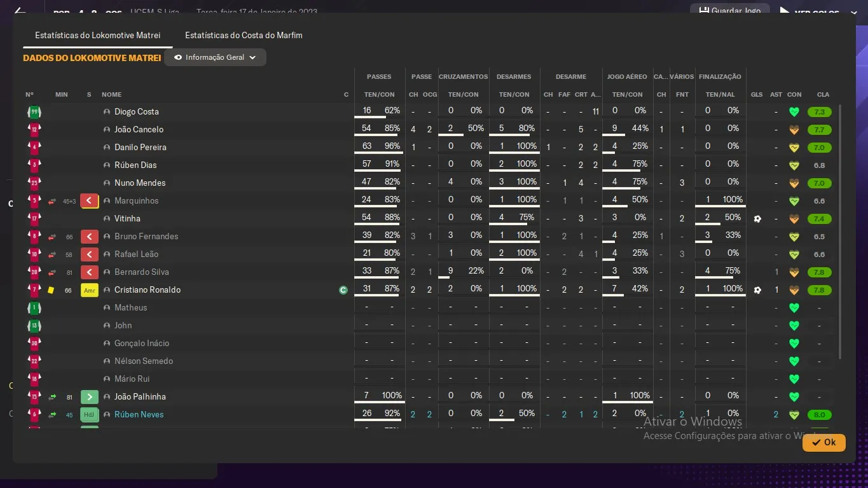Sort the table by the MIN column
868x488 pixels.
[62, 95]
